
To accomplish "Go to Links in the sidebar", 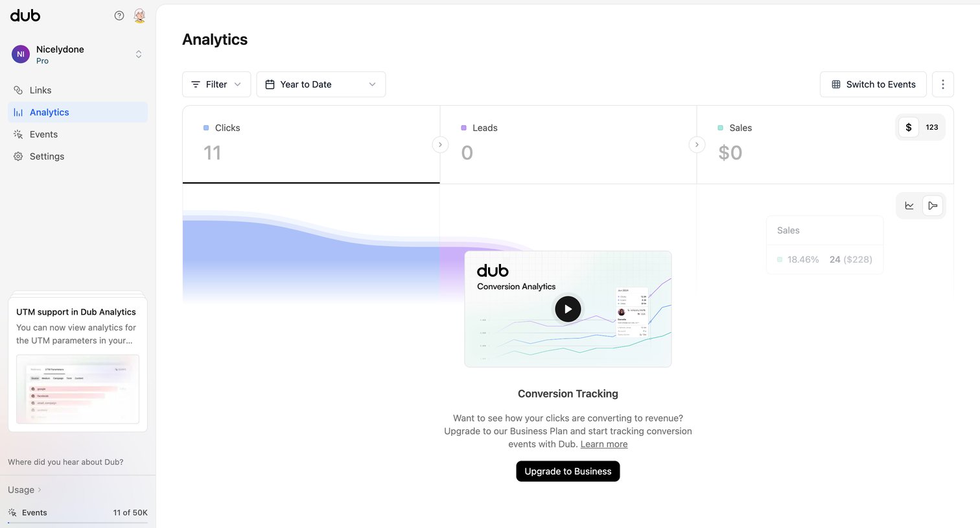I will tap(78, 90).
